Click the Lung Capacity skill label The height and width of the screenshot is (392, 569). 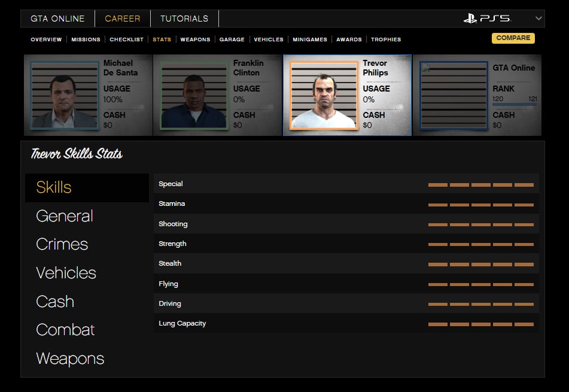point(182,323)
